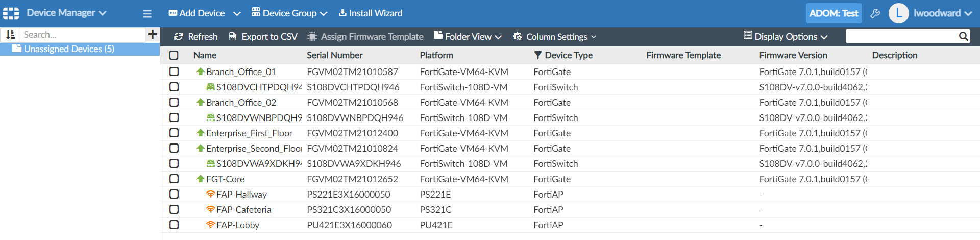The height and width of the screenshot is (240, 980).
Task: Click the sort order icon beside search
Action: coord(10,35)
